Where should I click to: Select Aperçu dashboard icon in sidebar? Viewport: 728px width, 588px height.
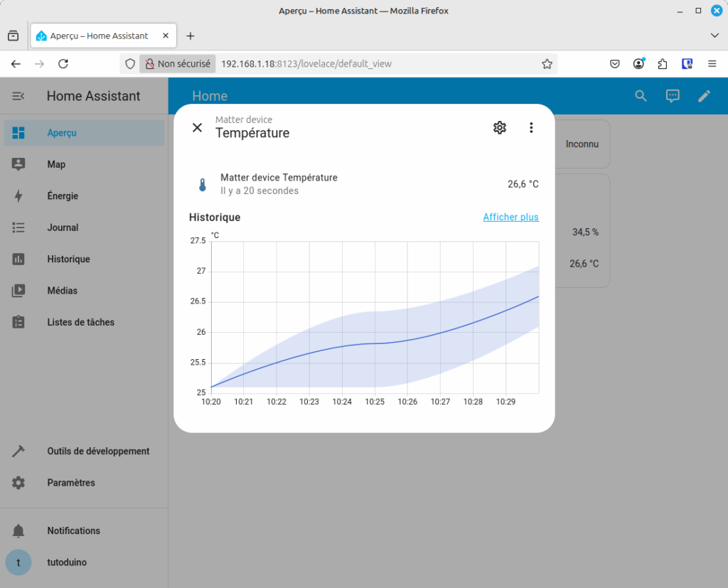[18, 133]
